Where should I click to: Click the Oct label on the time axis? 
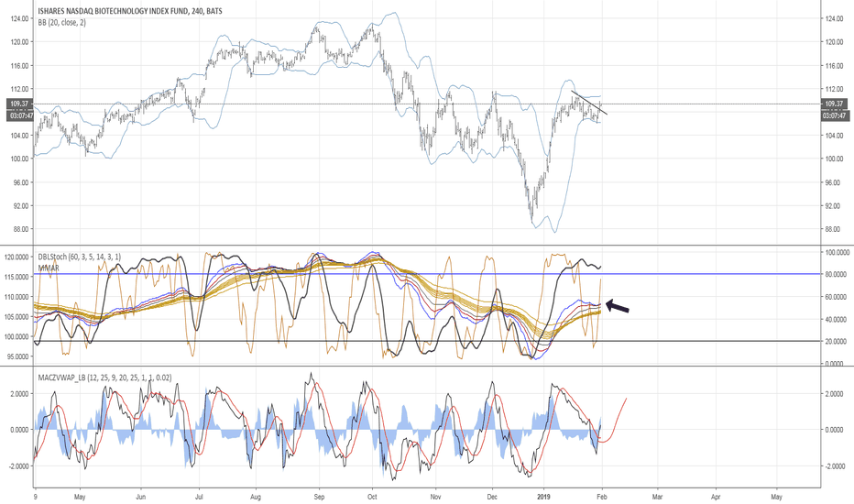coord(373,497)
